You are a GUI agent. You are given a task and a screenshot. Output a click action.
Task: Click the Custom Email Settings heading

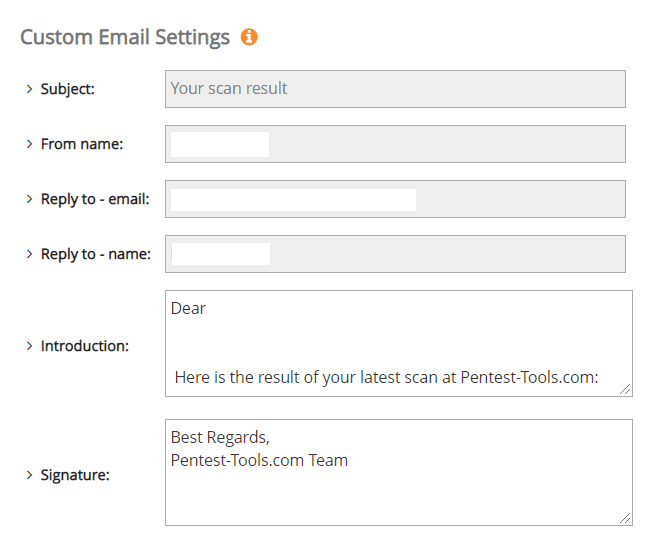(125, 37)
